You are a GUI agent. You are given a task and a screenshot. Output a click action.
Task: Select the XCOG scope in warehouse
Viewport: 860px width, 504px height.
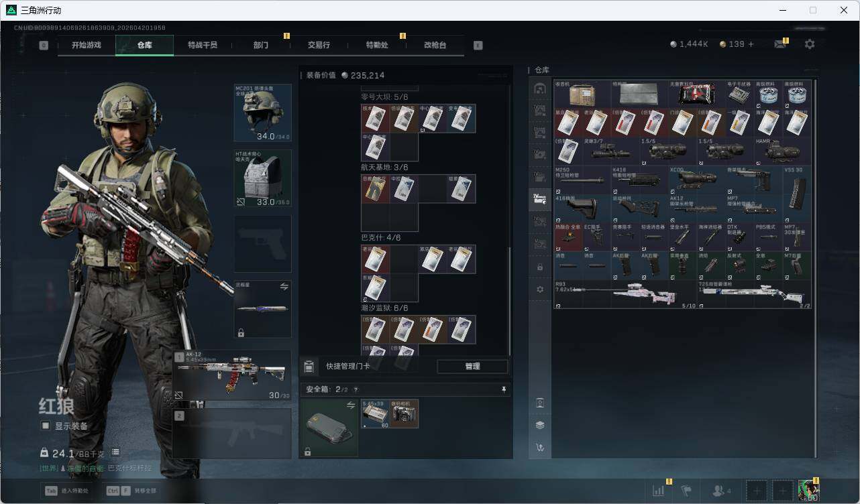(697, 180)
